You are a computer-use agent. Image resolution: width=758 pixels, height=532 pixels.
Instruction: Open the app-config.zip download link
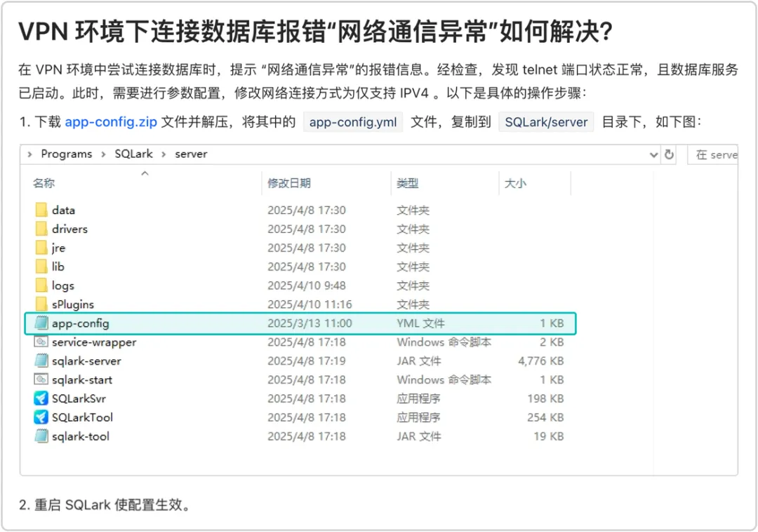[x=111, y=121]
